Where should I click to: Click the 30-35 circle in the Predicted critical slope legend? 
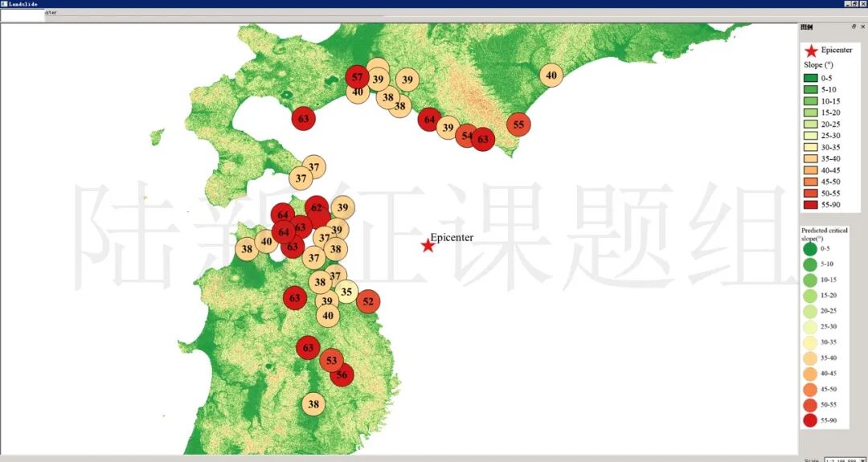809,342
